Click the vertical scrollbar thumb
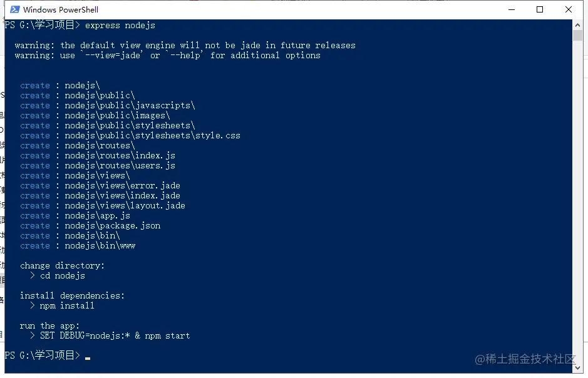588x378 pixels. (x=577, y=35)
